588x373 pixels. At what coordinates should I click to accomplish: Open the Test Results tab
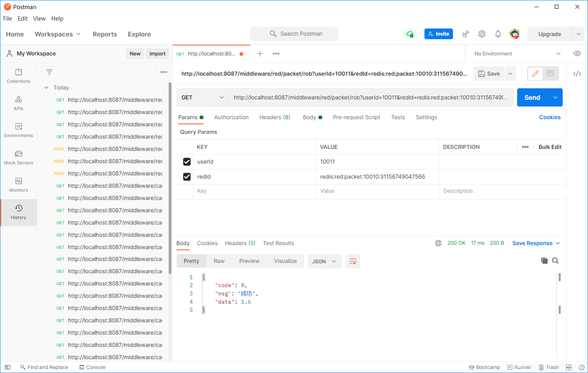[278, 243]
